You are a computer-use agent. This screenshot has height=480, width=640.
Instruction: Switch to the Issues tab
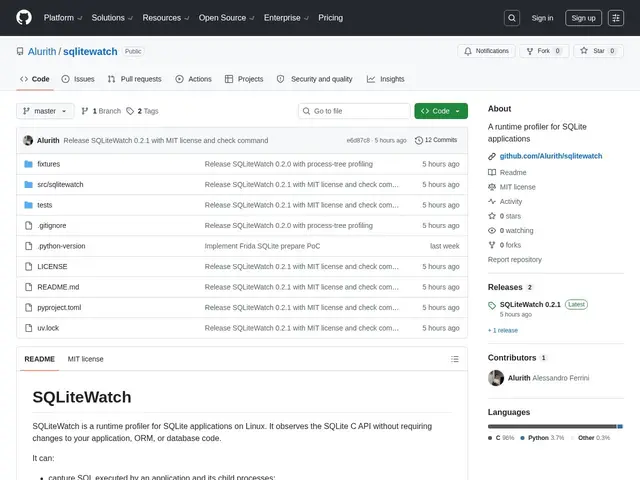[78, 79]
